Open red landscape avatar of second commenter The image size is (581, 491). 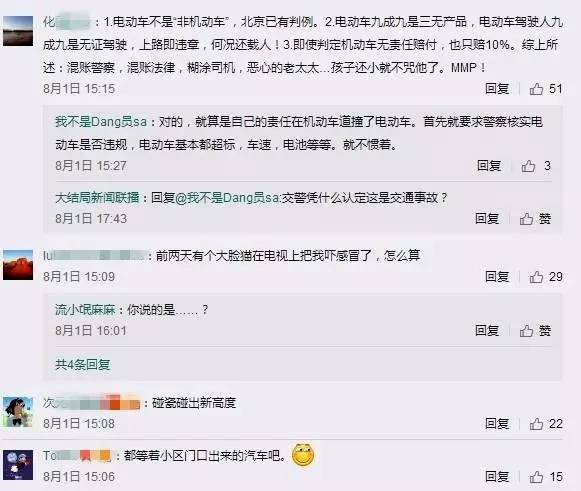click(x=18, y=265)
